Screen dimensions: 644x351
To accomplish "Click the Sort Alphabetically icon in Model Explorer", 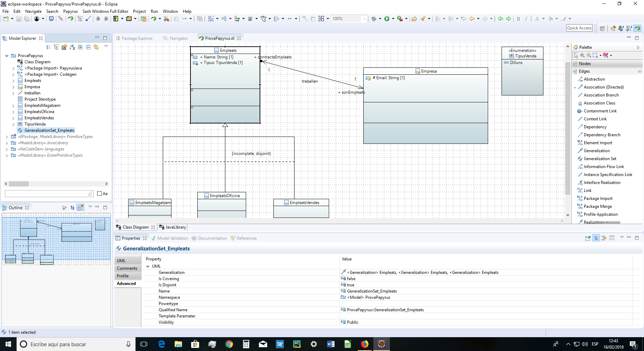I will click(72, 47).
